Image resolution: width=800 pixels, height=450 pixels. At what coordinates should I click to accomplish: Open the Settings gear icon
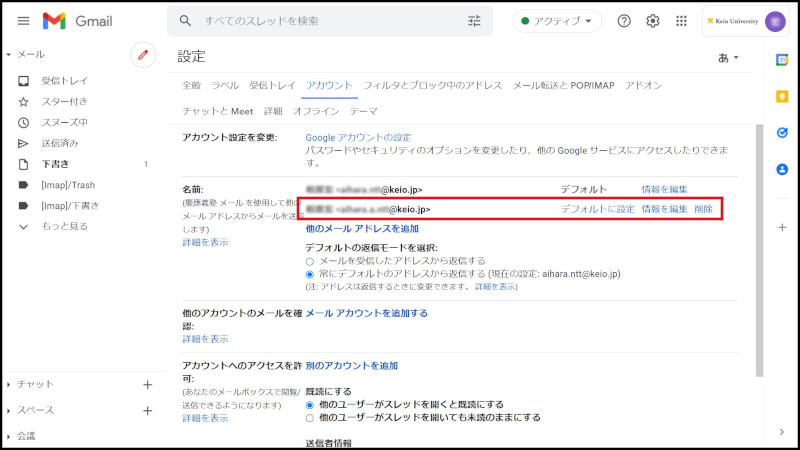(653, 21)
